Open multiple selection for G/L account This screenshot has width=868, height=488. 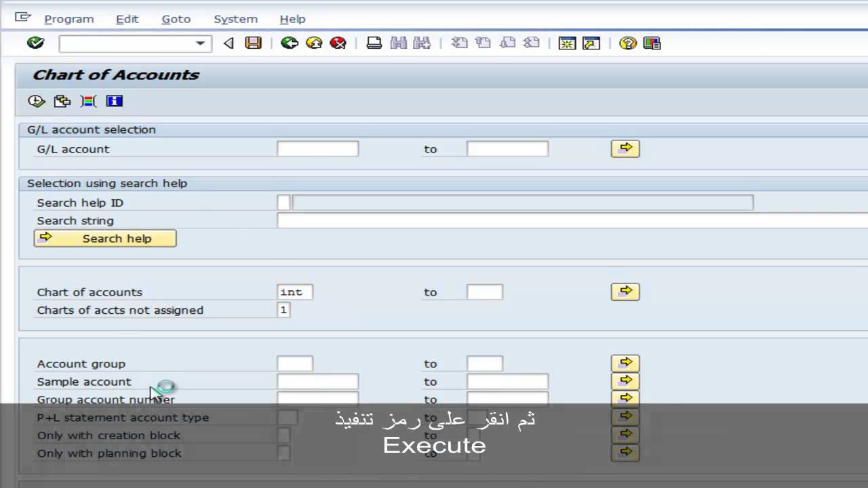click(625, 148)
